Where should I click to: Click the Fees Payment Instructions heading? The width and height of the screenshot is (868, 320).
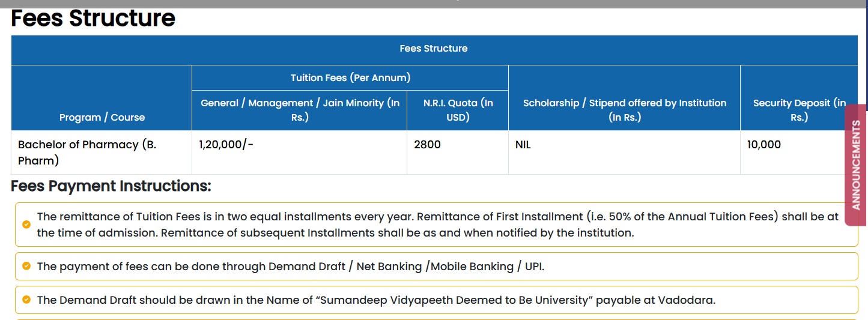pyautogui.click(x=111, y=186)
